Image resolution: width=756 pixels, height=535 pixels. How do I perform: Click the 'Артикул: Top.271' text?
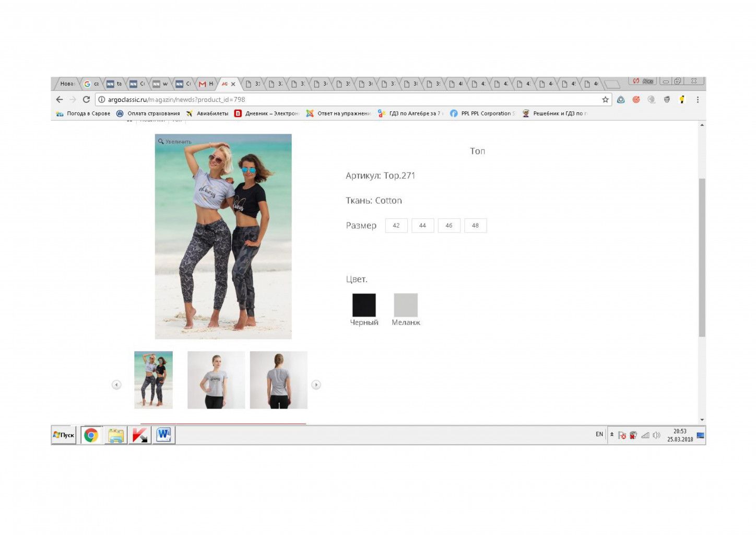[x=381, y=176]
